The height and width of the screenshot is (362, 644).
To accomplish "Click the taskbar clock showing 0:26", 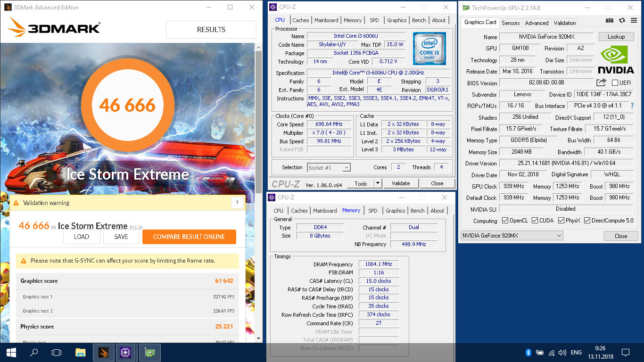I will [600, 352].
